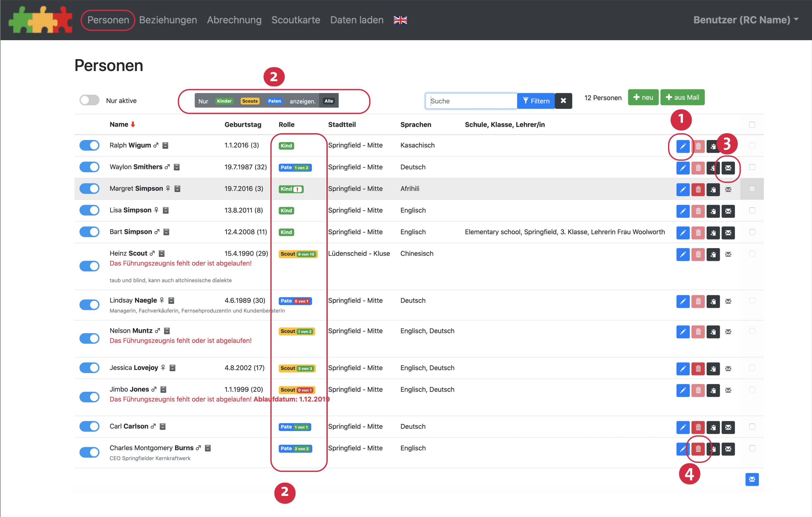812x517 pixels.
Task: Filter list by Scouts badge
Action: (x=250, y=101)
